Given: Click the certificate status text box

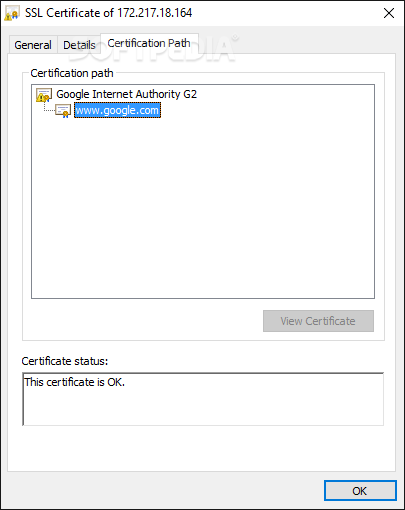Looking at the screenshot, I should tap(203, 399).
